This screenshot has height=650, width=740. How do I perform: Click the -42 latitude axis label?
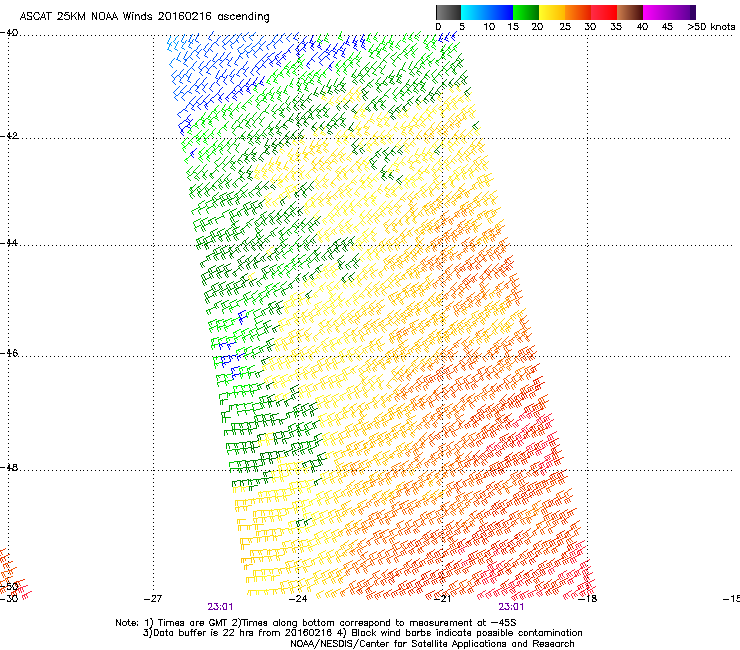(x=9, y=136)
